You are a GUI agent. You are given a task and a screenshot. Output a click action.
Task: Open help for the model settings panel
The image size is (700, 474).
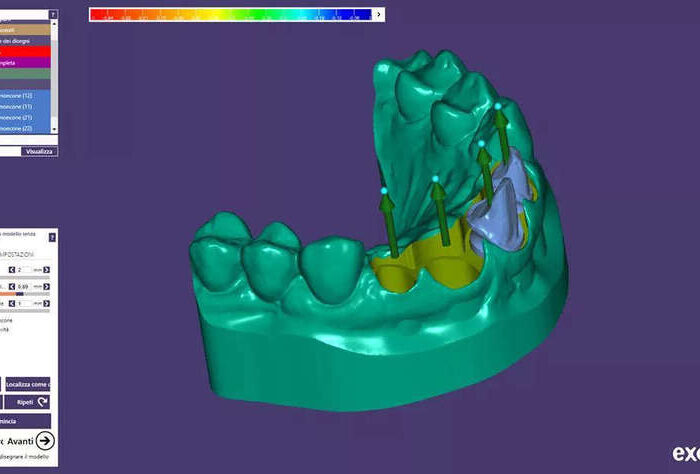[x=53, y=238]
